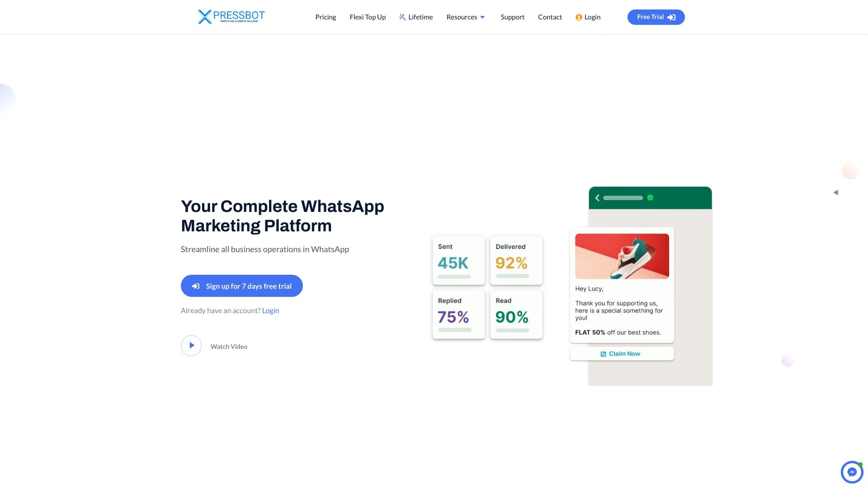Screen dimensions: 868x488
Task: Click the Free Trial arrow icon
Action: point(671,17)
